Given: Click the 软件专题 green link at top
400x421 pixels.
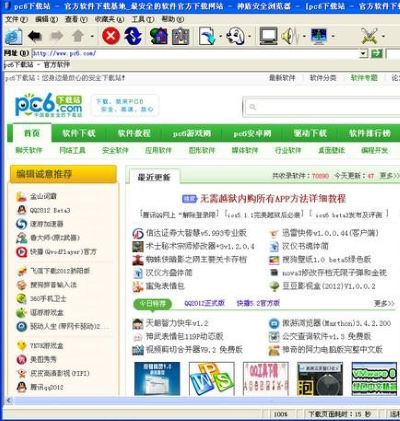Looking at the screenshot, I should (364, 78).
